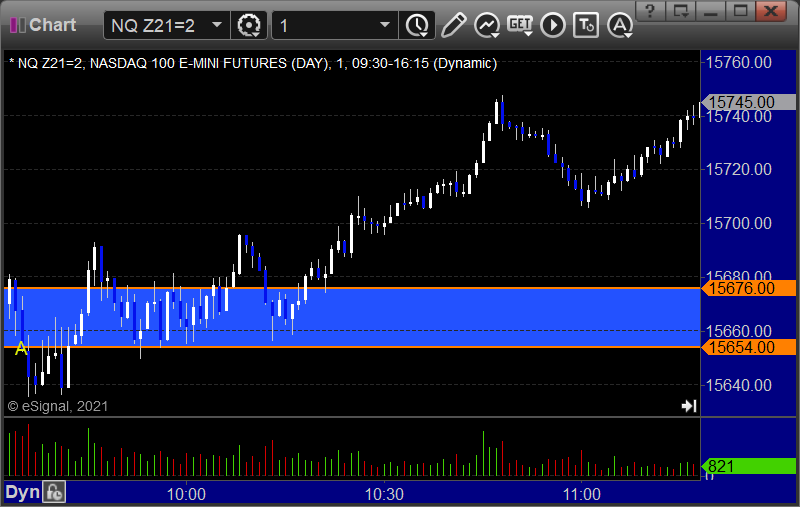Expand the interval dropdown arrow
This screenshot has width=800, height=507.
(x=385, y=24)
